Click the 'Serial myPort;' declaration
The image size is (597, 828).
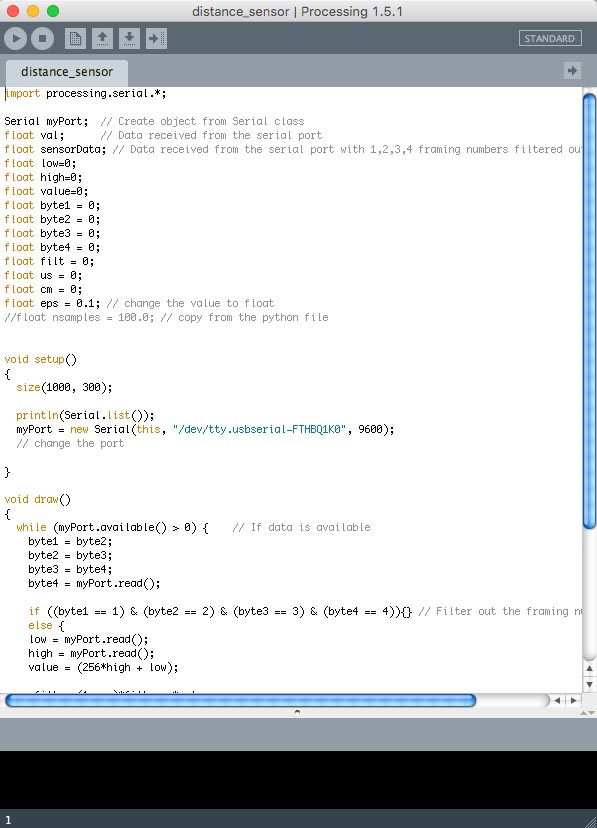46,121
